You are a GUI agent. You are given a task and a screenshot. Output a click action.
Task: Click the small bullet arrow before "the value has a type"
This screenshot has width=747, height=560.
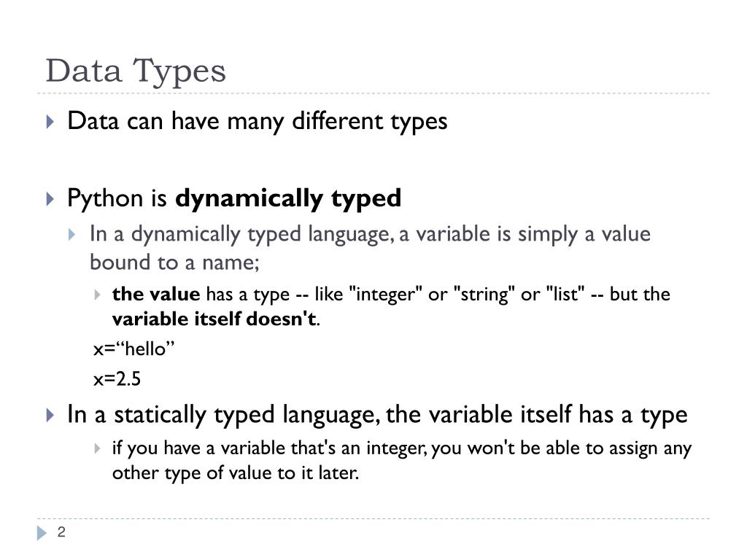97,295
